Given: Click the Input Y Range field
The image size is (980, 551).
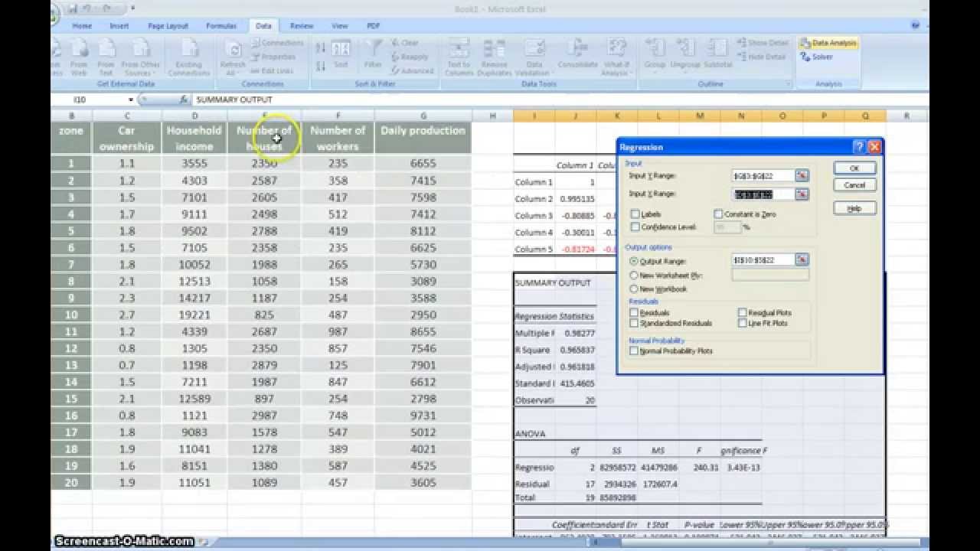Looking at the screenshot, I should click(763, 175).
